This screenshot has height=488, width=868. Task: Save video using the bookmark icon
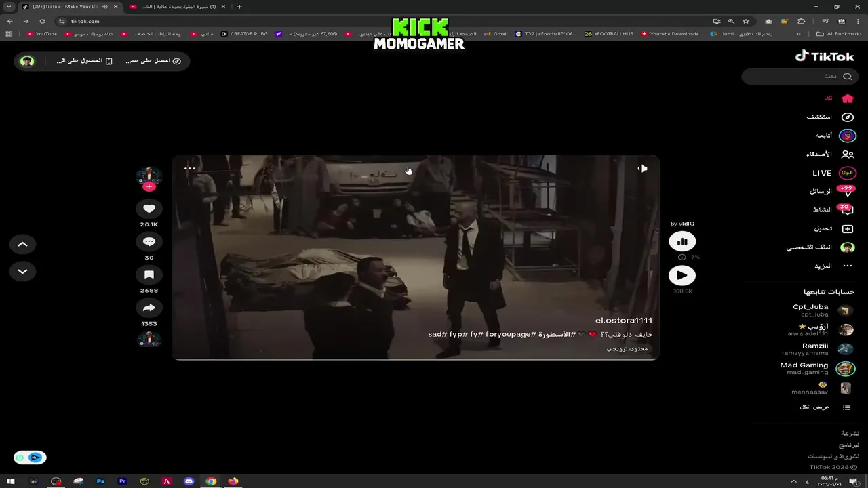click(x=149, y=274)
